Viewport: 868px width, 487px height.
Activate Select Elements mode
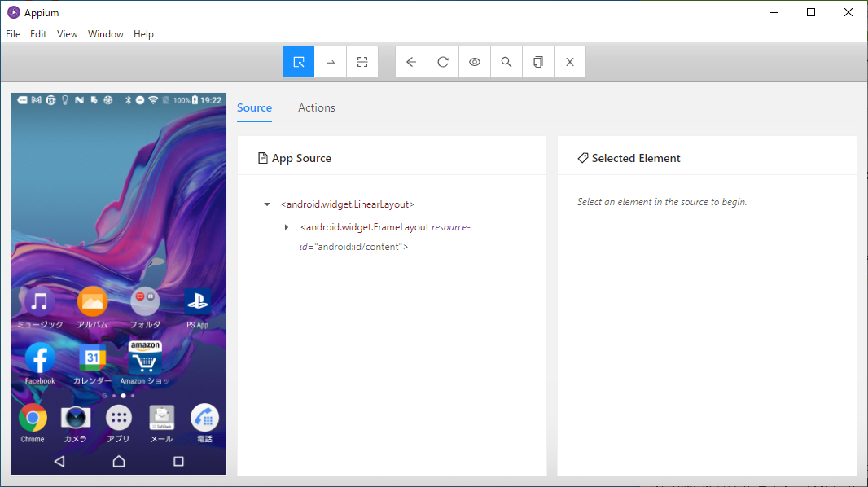[299, 62]
